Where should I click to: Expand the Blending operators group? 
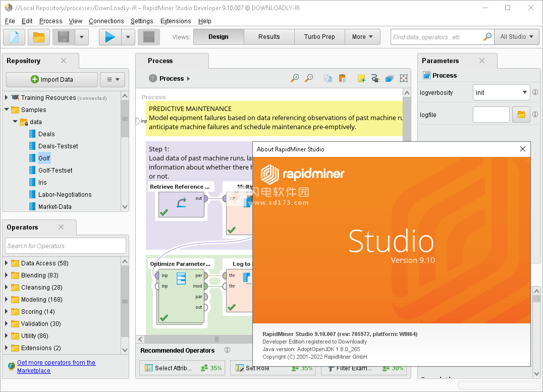coord(6,275)
